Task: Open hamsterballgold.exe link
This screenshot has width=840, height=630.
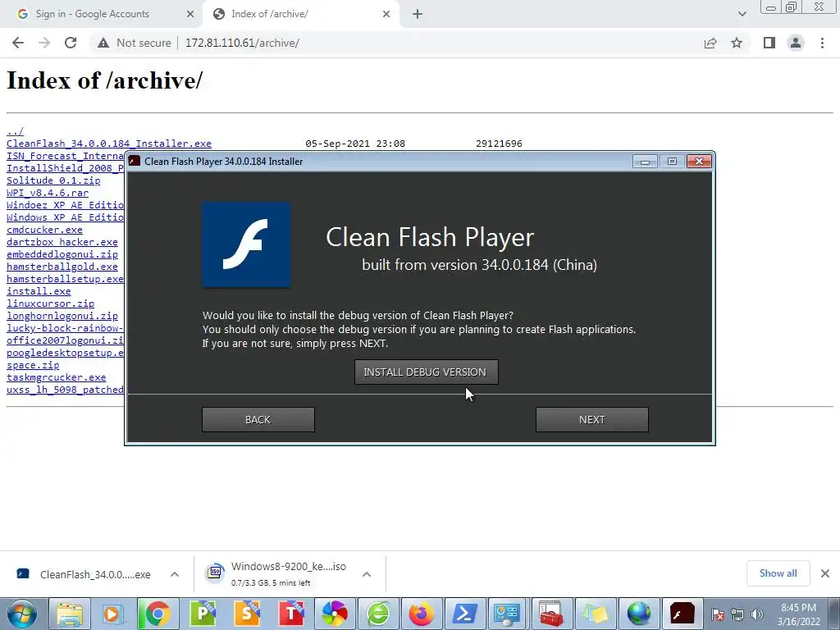Action: pyautogui.click(x=62, y=267)
